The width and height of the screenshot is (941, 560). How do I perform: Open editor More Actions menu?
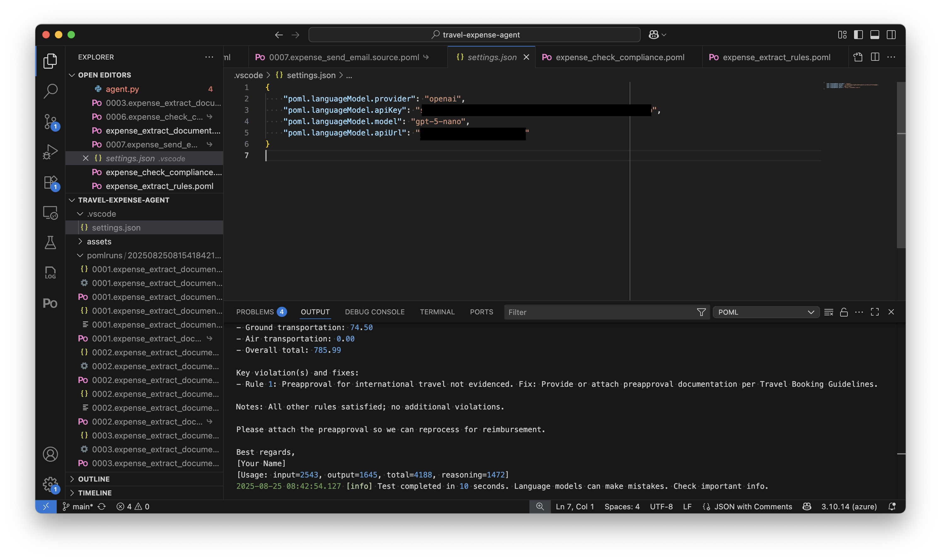[891, 57]
